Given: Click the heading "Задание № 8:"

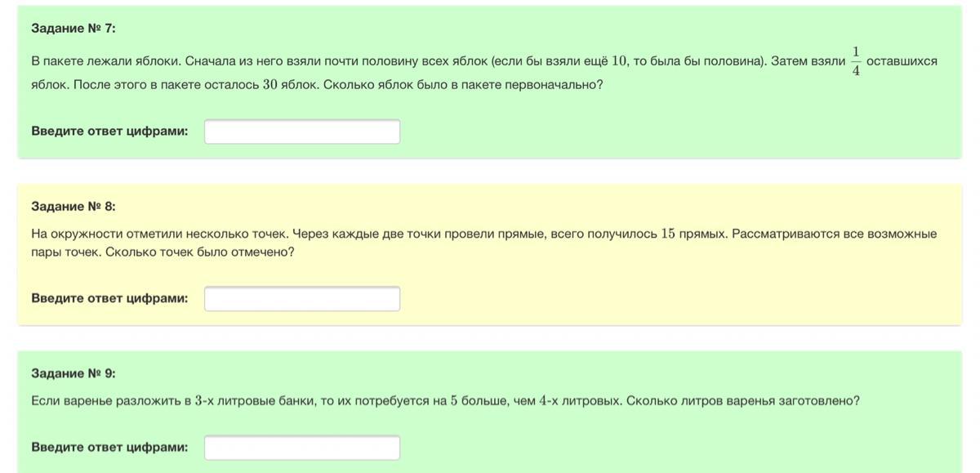Looking at the screenshot, I should (73, 206).
